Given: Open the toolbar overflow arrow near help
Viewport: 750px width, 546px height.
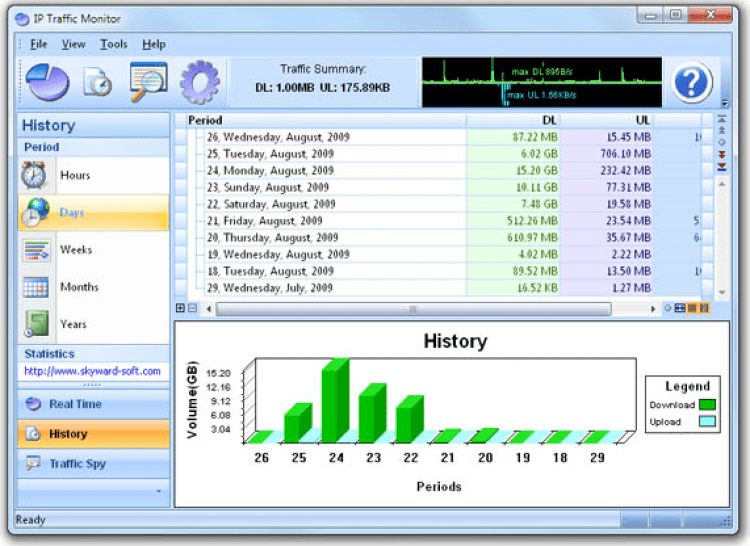Looking at the screenshot, I should point(725,103).
